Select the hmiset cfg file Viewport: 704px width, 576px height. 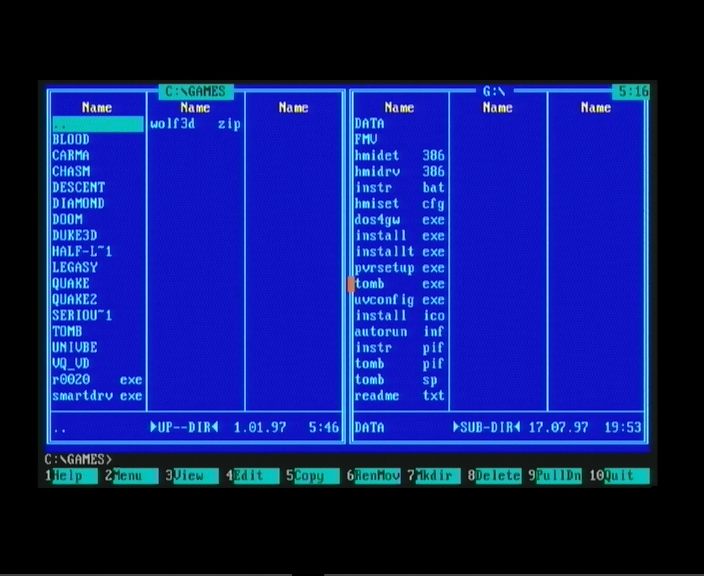pyautogui.click(x=400, y=204)
